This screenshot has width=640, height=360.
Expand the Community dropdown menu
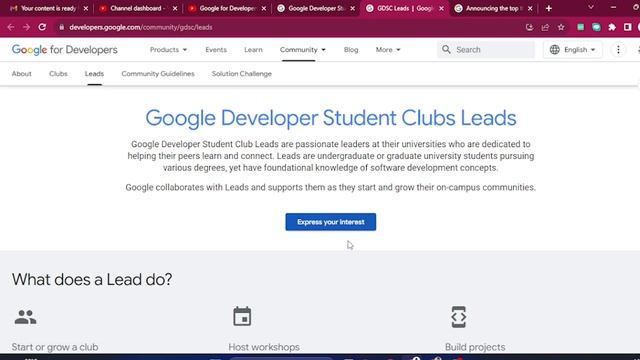click(302, 50)
